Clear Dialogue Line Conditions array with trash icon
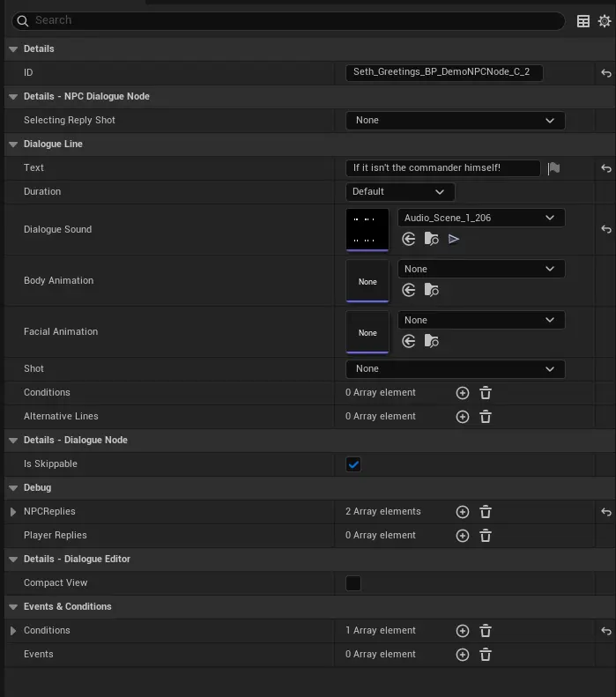The image size is (616, 697). pos(486,393)
